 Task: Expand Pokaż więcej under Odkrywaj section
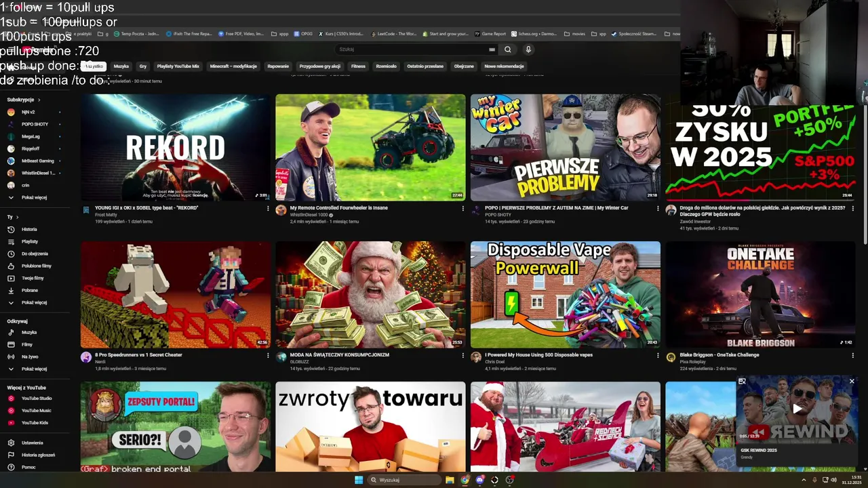pyautogui.click(x=34, y=369)
